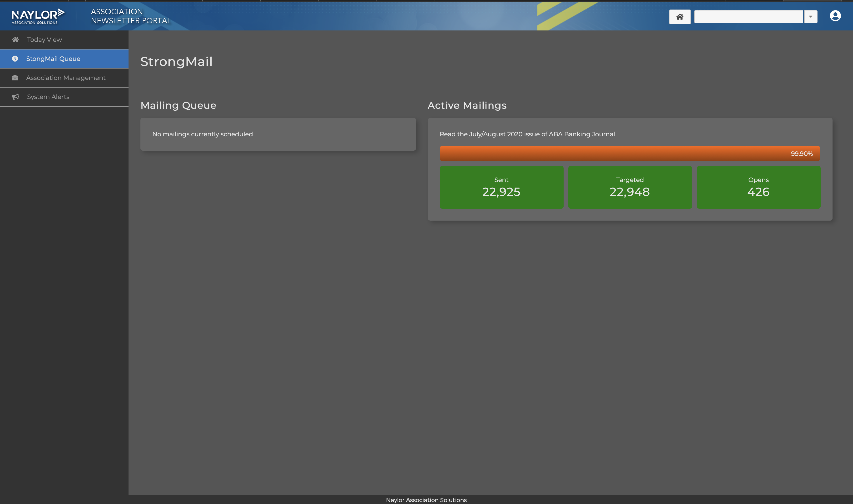The width and height of the screenshot is (853, 504).
Task: Click the ABA Banking Journal mailing title
Action: click(527, 134)
